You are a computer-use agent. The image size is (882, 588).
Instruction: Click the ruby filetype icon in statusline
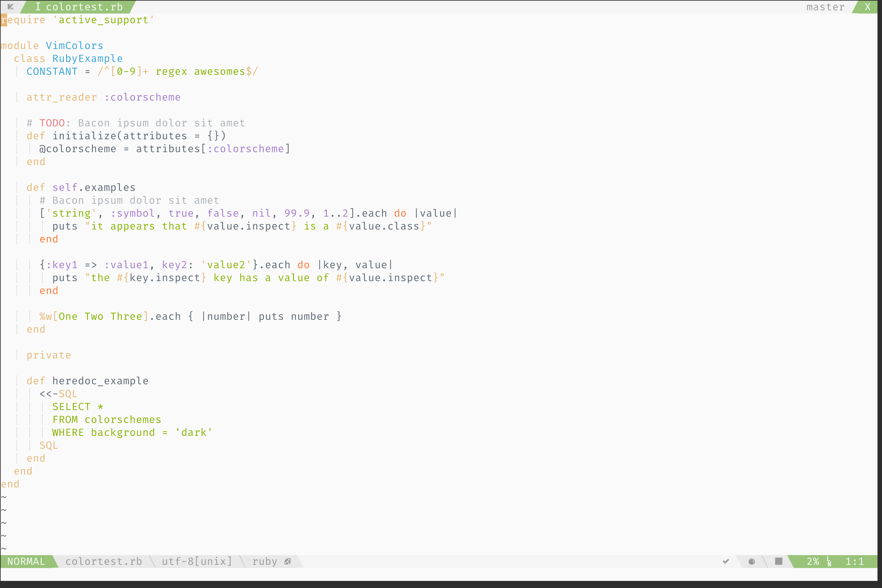click(x=288, y=561)
